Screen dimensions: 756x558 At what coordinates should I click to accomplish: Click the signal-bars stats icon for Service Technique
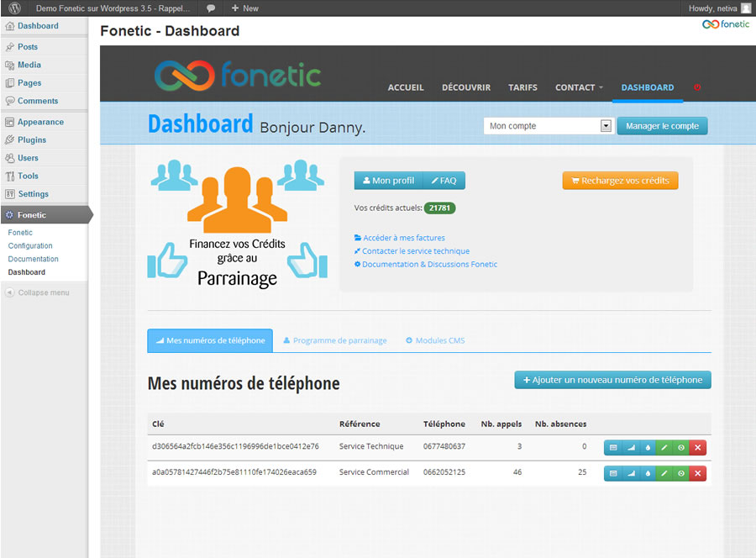[631, 448]
